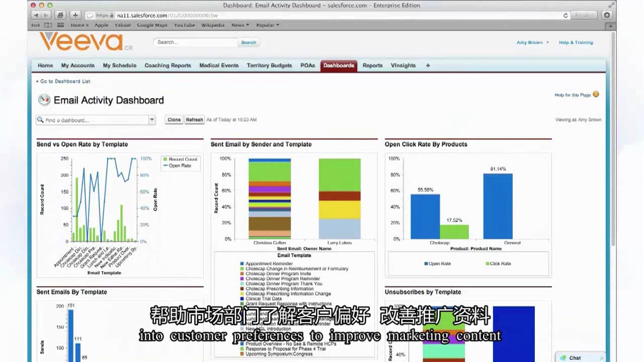Open Top Sites grid icon
This screenshot has width=644, height=362.
[60, 25]
